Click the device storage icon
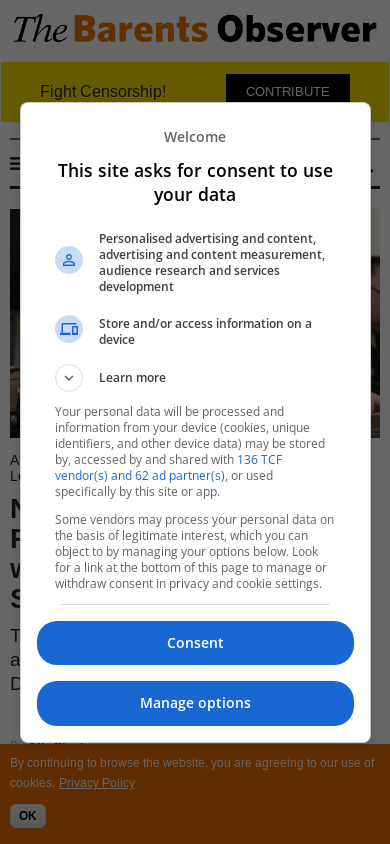Screen dimensions: 390x844 [69, 329]
